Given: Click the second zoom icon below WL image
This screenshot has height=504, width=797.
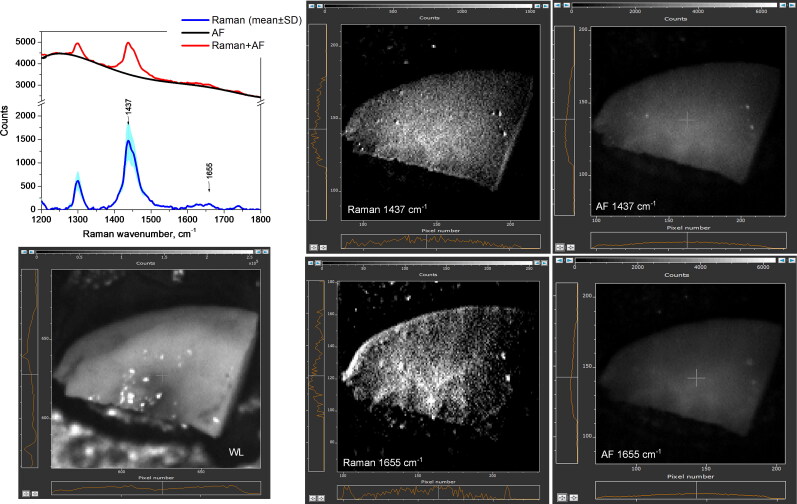Looking at the screenshot, I should [x=35, y=493].
